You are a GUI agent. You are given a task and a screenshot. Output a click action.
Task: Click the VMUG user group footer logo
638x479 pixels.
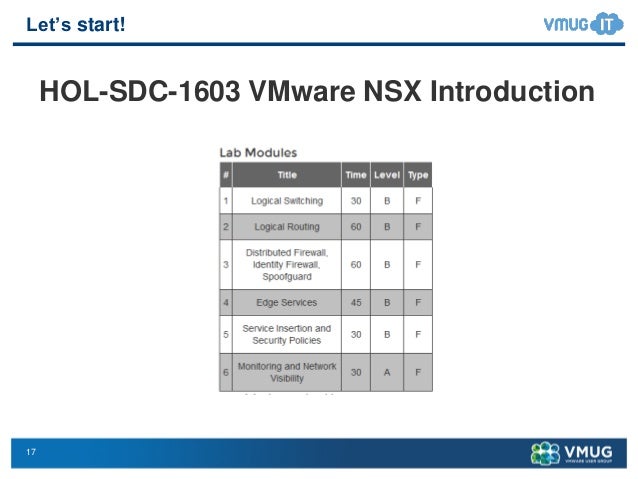(x=572, y=453)
